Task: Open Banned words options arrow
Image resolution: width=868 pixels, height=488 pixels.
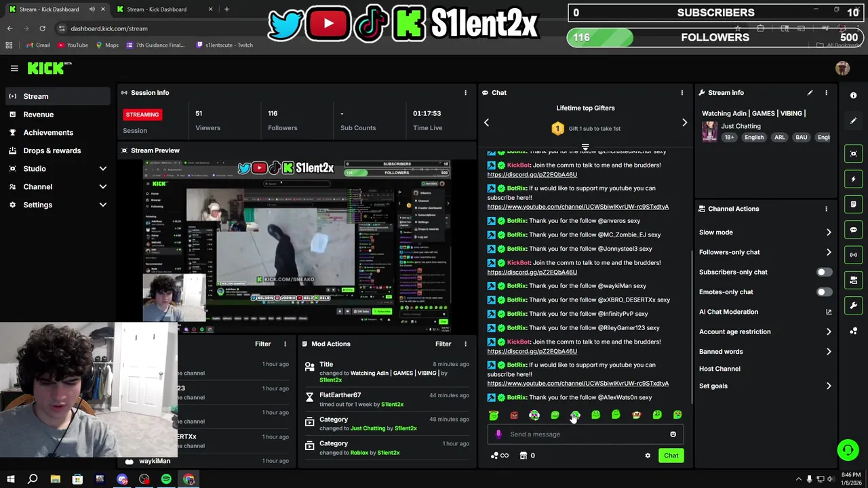Action: pos(828,352)
